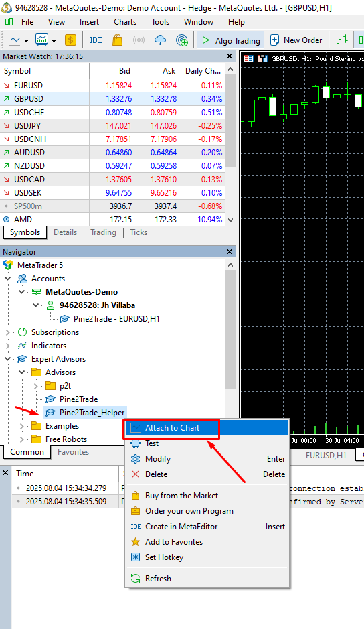
Task: Expand the p2t folder
Action: tap(35, 386)
